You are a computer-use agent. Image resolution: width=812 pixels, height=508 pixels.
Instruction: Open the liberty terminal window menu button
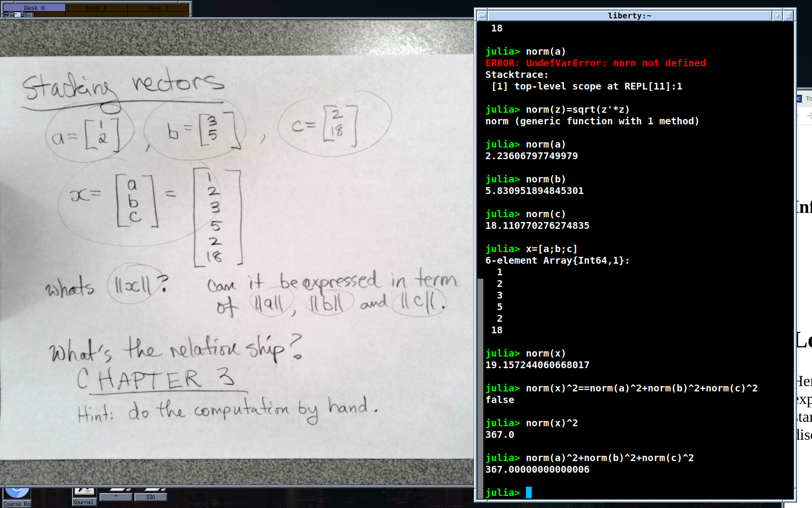tap(482, 16)
